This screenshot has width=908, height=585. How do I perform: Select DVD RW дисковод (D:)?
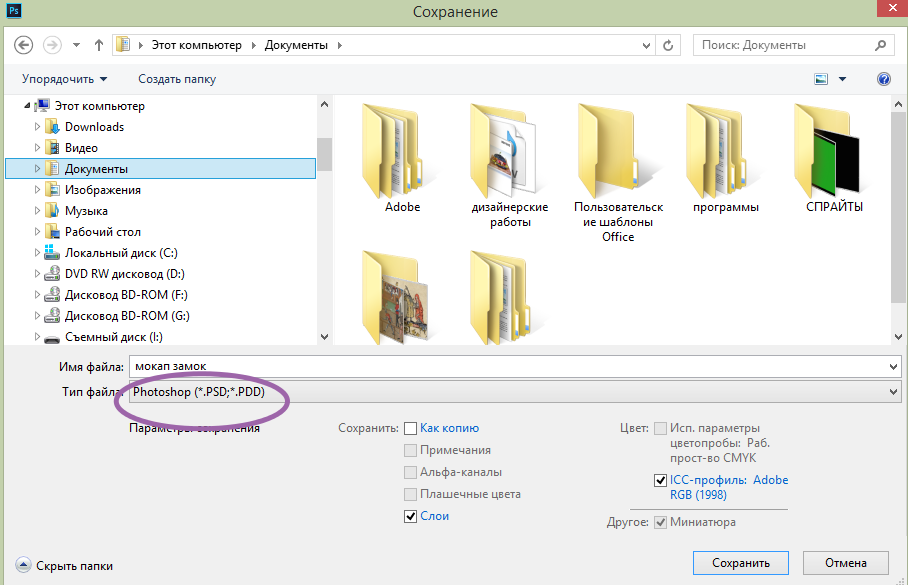125,273
